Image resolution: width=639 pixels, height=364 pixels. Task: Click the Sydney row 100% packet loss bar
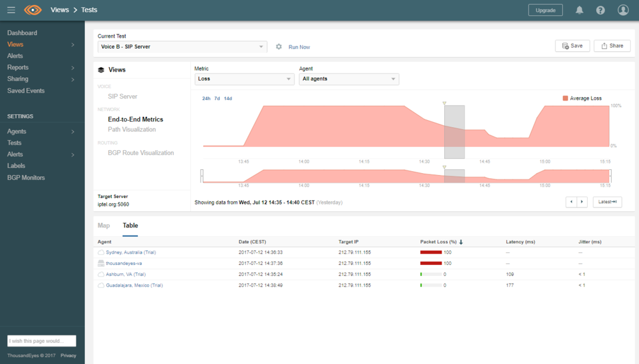(x=431, y=252)
